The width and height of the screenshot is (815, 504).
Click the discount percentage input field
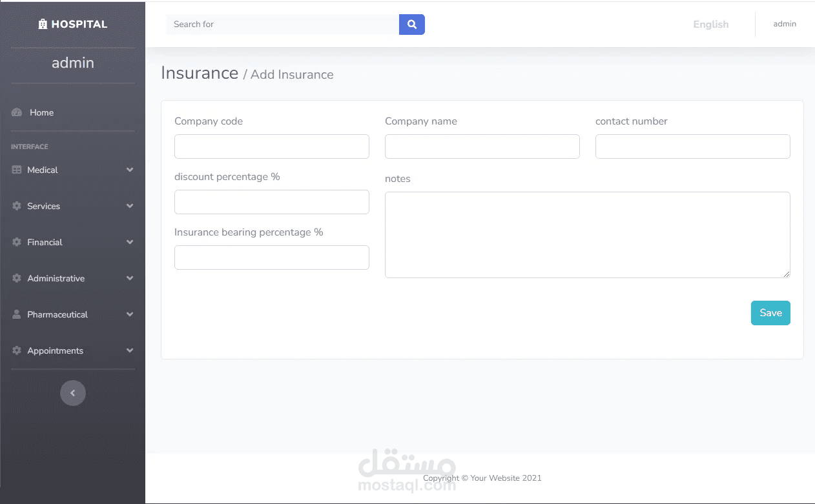272,202
